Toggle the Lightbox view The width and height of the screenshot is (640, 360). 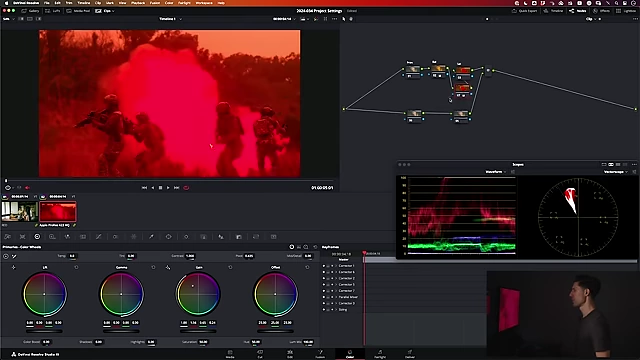pyautogui.click(x=627, y=11)
